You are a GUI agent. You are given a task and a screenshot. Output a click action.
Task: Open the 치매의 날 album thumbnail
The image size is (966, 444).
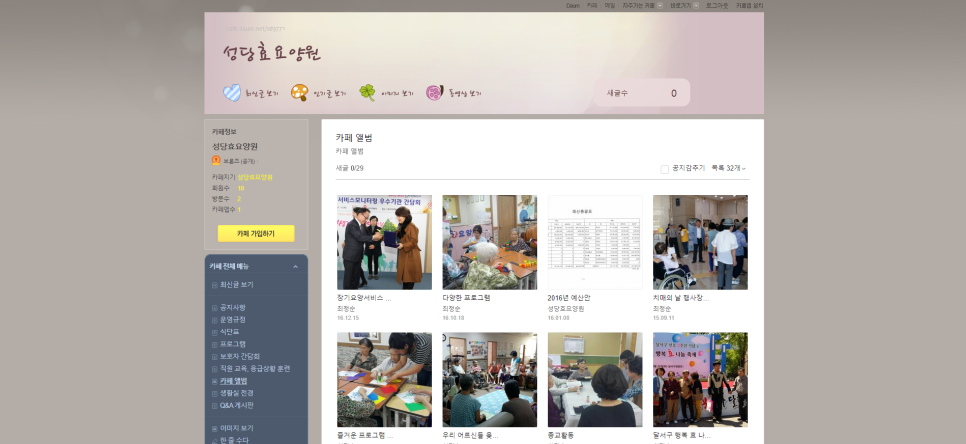[x=700, y=243]
